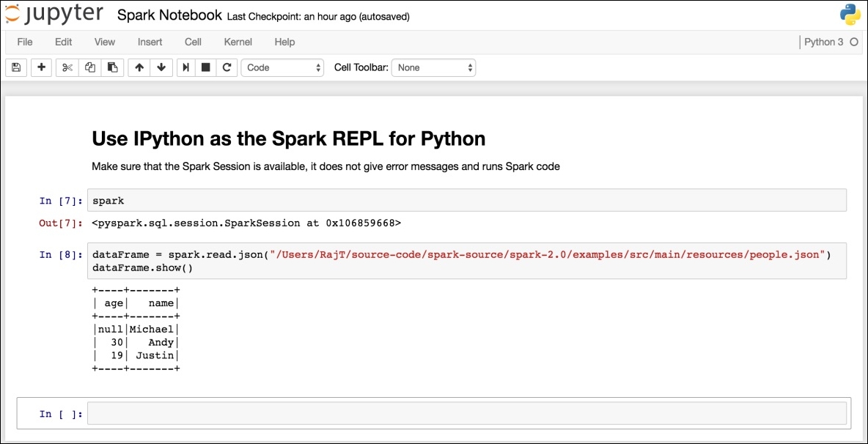The width and height of the screenshot is (868, 444).
Task: Select the heading Use IPython as the Spark REPL
Action: pyautogui.click(x=288, y=138)
